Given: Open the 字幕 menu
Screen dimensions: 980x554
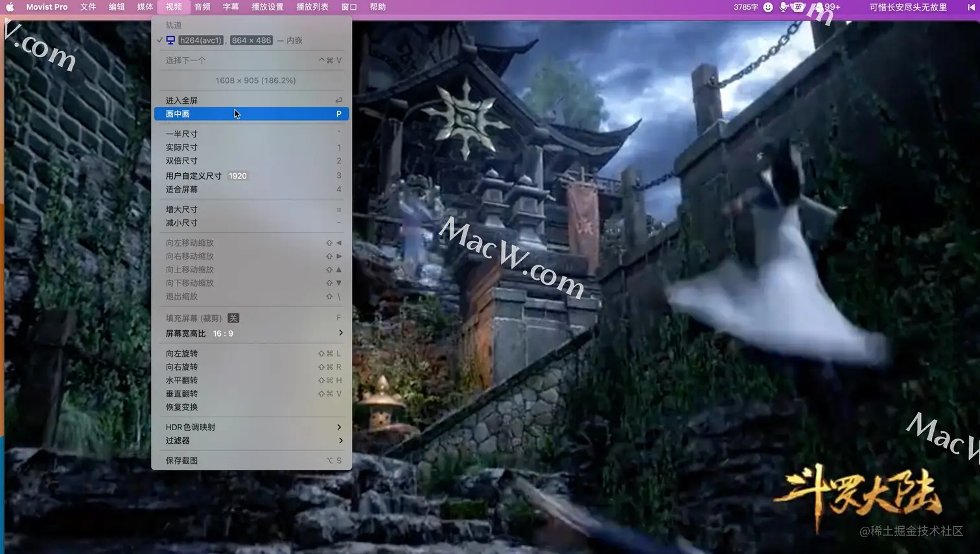Looking at the screenshot, I should tap(231, 7).
